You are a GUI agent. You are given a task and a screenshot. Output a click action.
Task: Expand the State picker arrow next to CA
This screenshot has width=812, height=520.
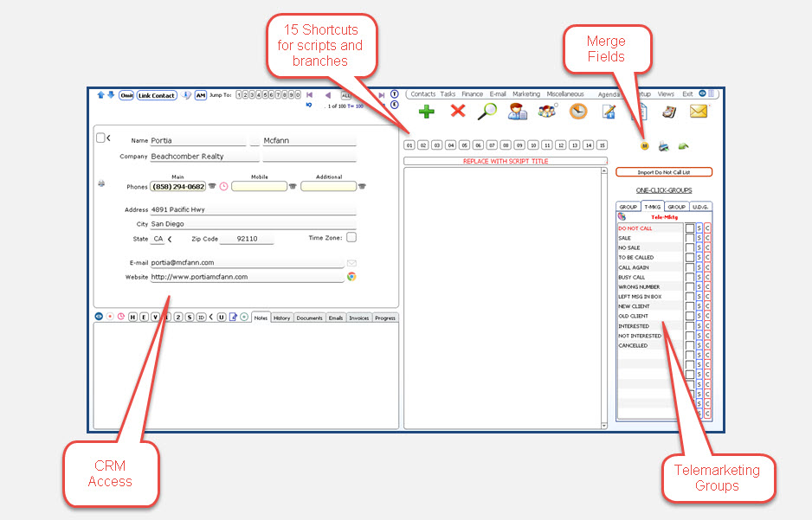click(x=170, y=239)
